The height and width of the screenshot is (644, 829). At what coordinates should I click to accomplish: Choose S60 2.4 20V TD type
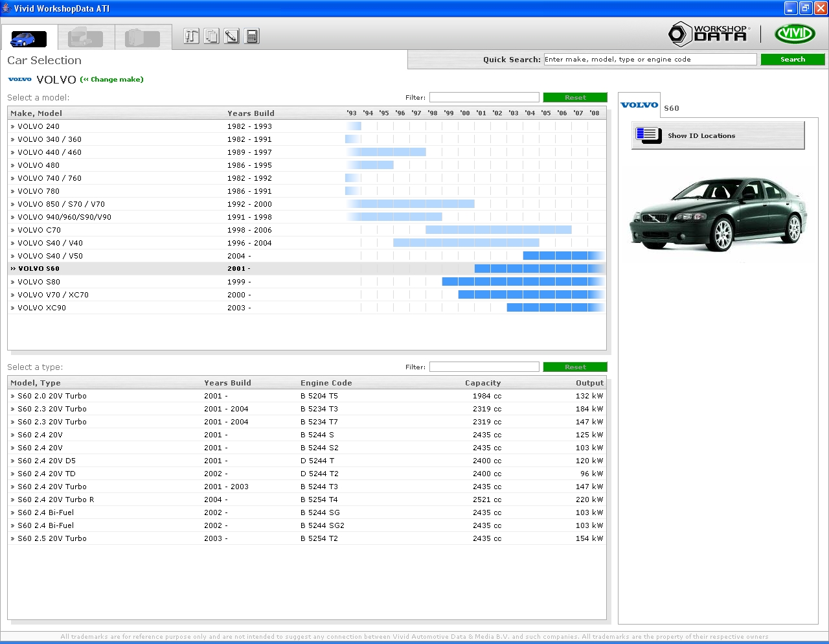click(x=307, y=474)
